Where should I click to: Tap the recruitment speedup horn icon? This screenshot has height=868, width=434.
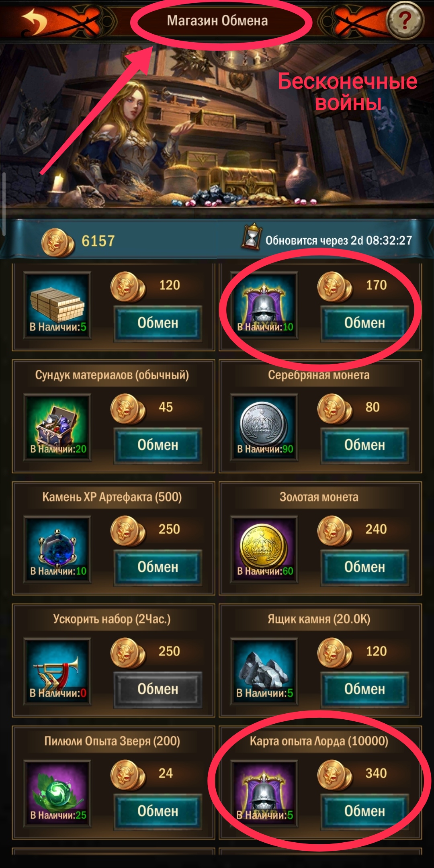click(x=57, y=671)
